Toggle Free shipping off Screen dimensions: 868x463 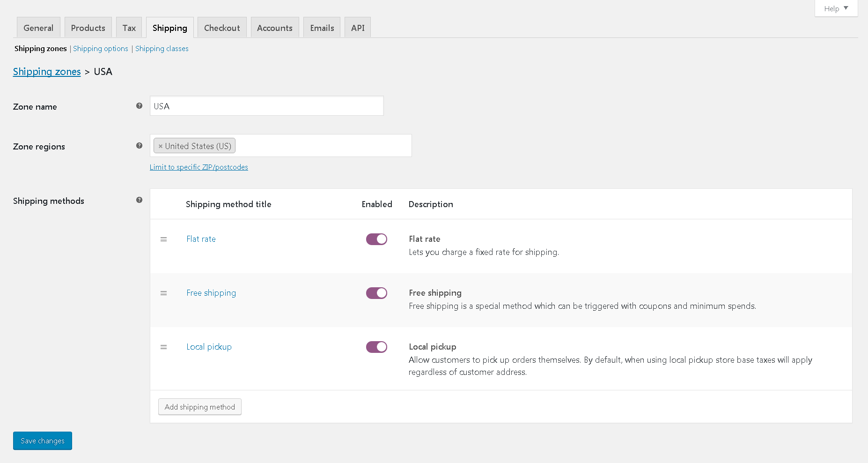click(376, 293)
